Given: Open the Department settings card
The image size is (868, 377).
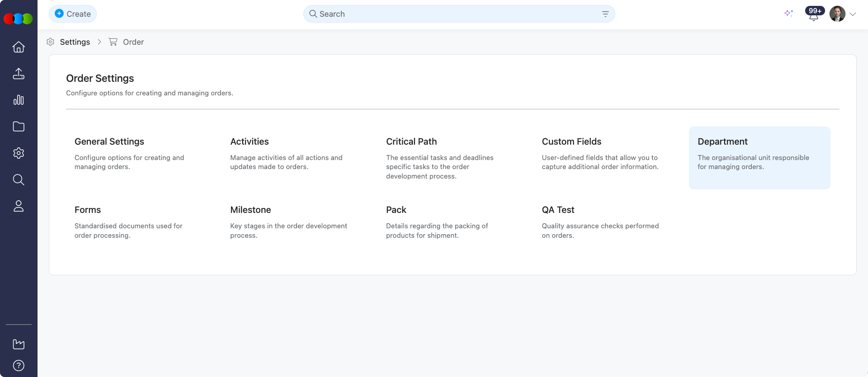Looking at the screenshot, I should (x=759, y=158).
